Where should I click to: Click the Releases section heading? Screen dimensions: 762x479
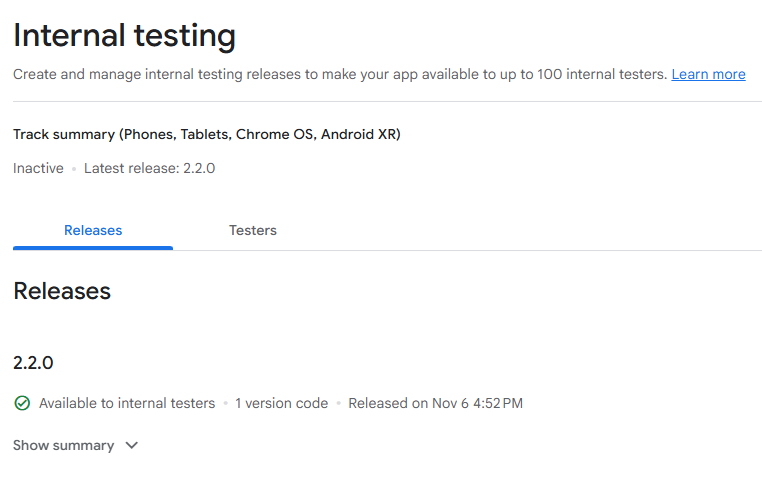[x=62, y=291]
